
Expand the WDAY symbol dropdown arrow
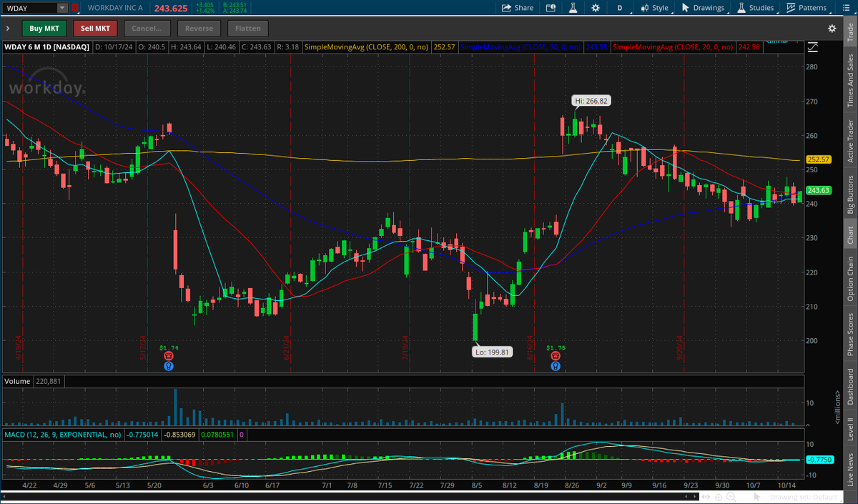click(62, 8)
